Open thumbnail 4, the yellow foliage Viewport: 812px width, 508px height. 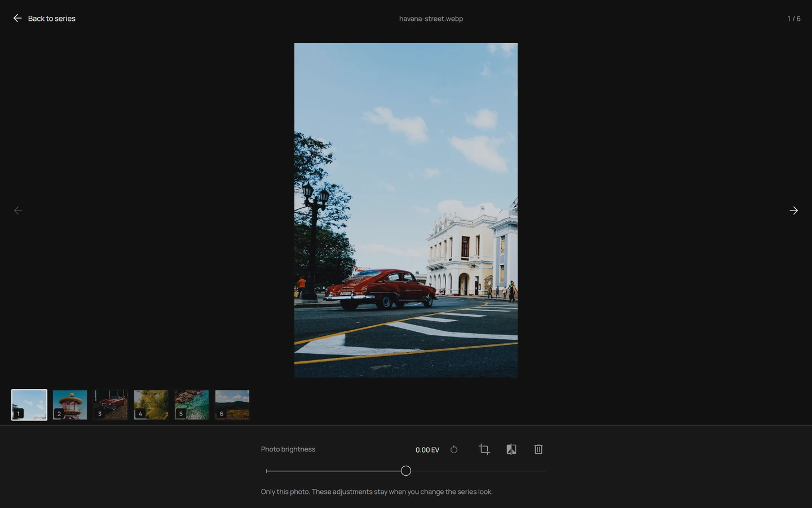tap(151, 405)
